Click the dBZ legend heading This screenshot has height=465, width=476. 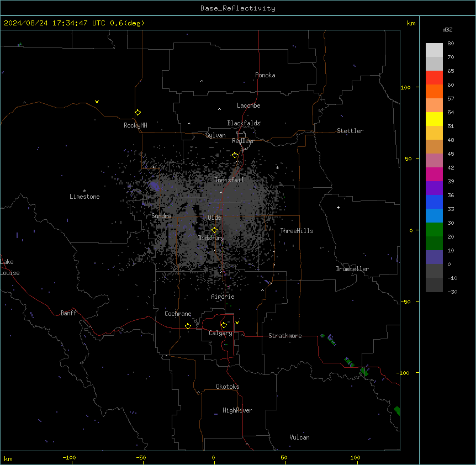[x=447, y=29]
